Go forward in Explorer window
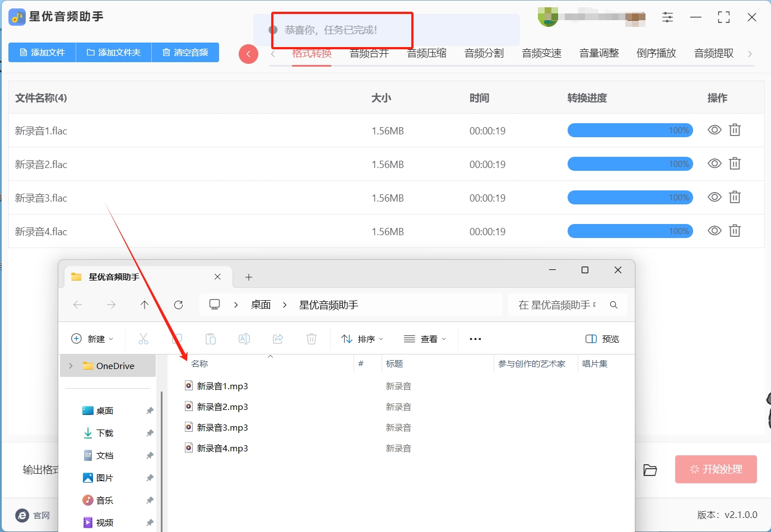771x532 pixels. (x=111, y=305)
